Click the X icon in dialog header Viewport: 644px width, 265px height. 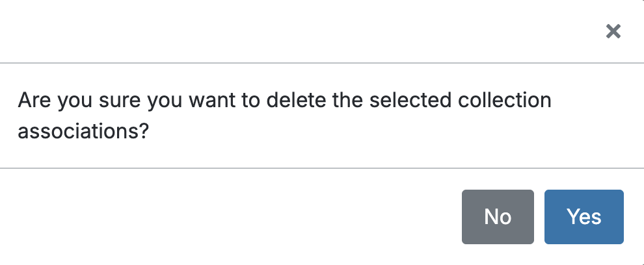613,31
